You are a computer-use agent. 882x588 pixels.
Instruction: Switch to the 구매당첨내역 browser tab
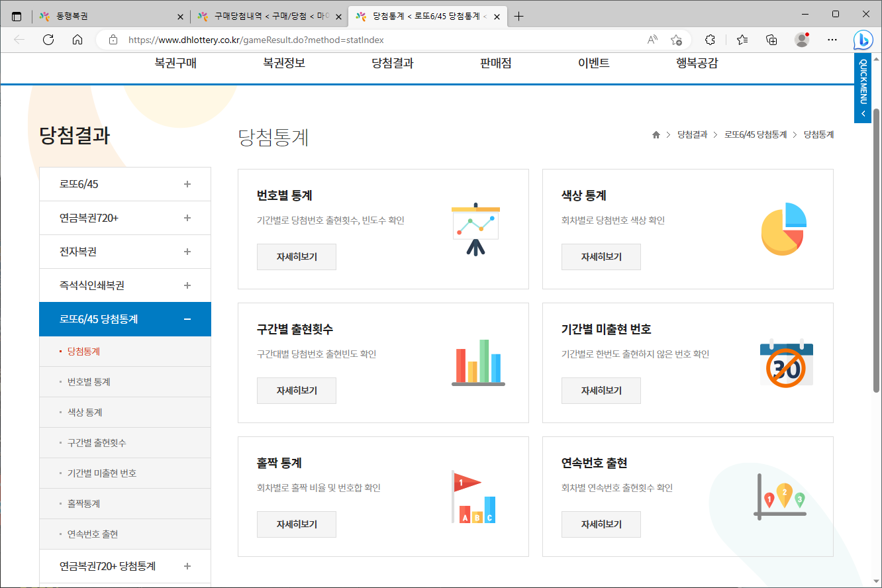tap(265, 16)
